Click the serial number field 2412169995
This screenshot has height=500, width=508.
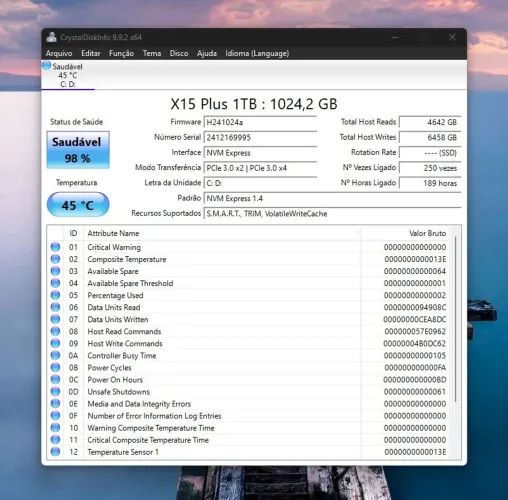point(260,137)
